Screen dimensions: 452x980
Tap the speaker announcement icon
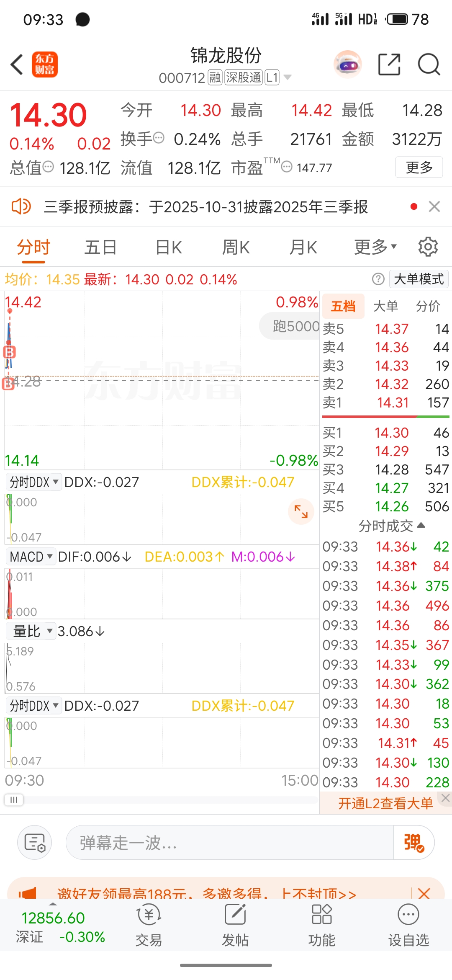point(21,206)
